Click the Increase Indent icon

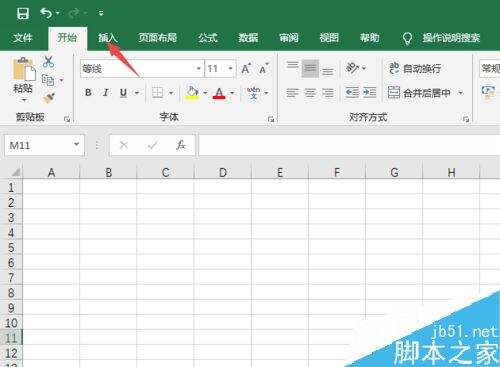coord(370,92)
